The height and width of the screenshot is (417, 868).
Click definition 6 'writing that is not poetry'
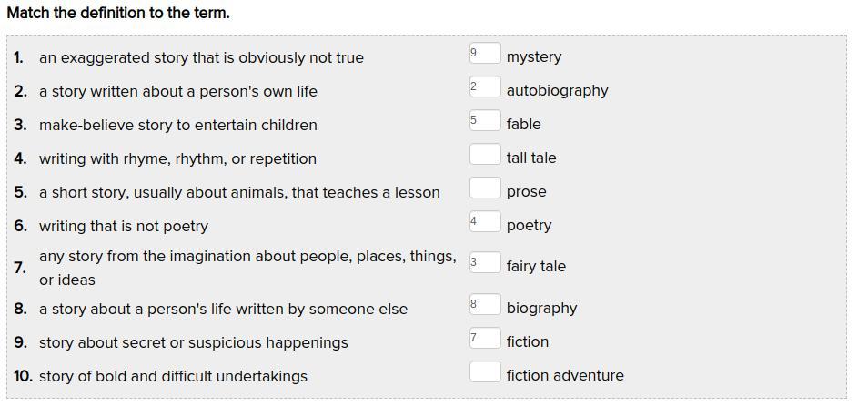124,226
